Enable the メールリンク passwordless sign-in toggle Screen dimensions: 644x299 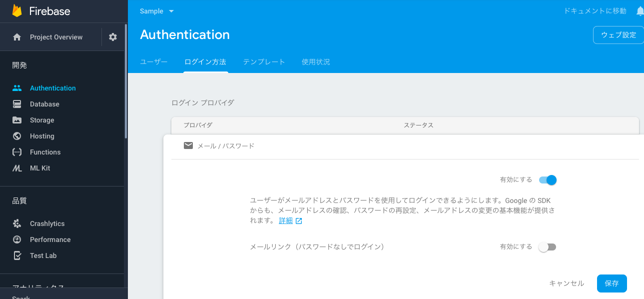pyautogui.click(x=547, y=246)
